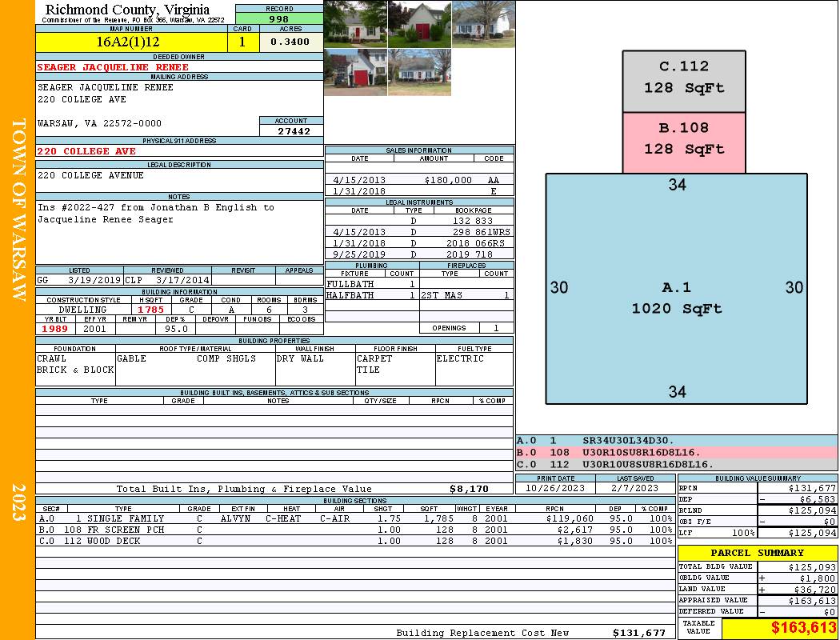840x640 pixels.
Task: Open the bottom-left red garage door photo
Action: [355, 72]
